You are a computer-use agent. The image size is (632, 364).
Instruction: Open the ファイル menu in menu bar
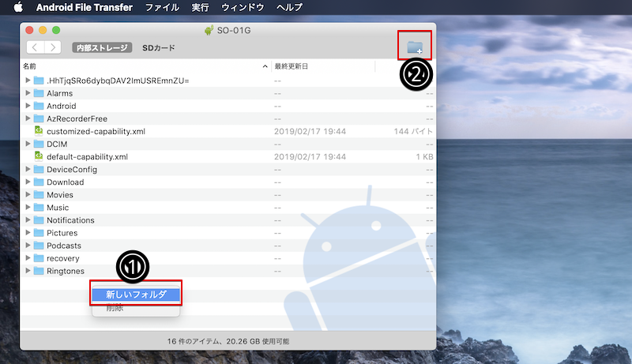[x=162, y=8]
